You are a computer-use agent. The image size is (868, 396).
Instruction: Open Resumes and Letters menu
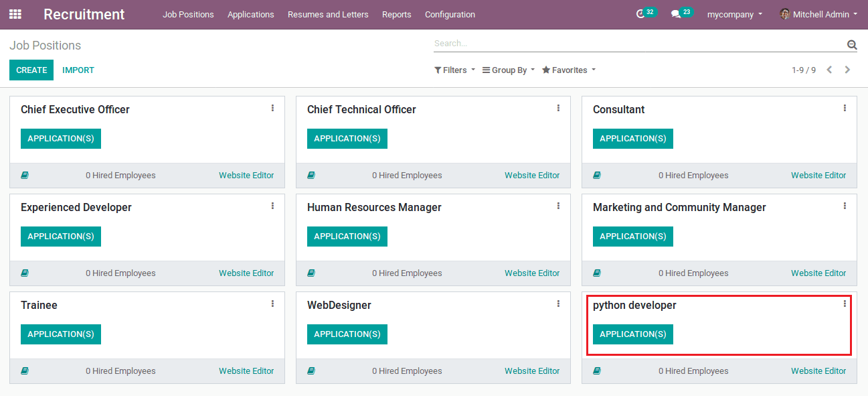point(328,14)
